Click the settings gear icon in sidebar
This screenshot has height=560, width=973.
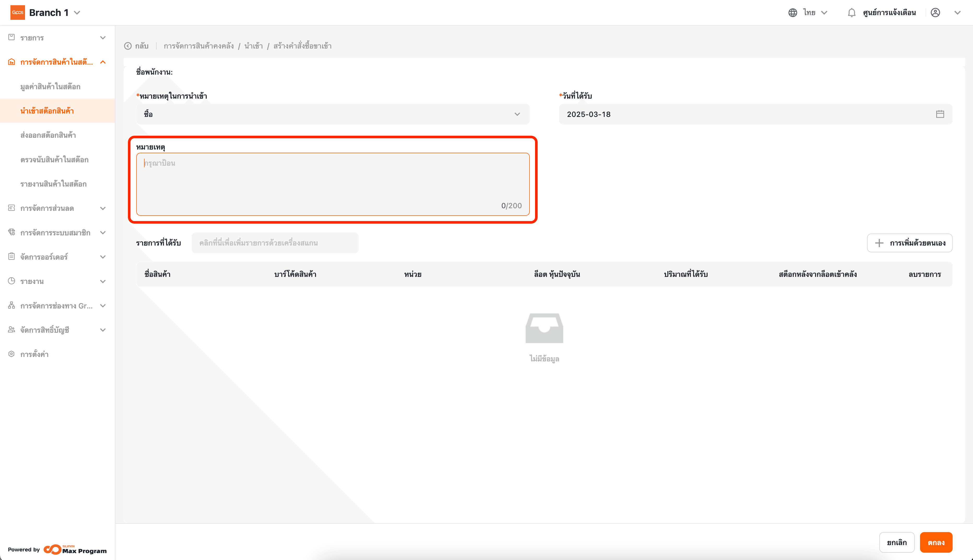click(11, 354)
